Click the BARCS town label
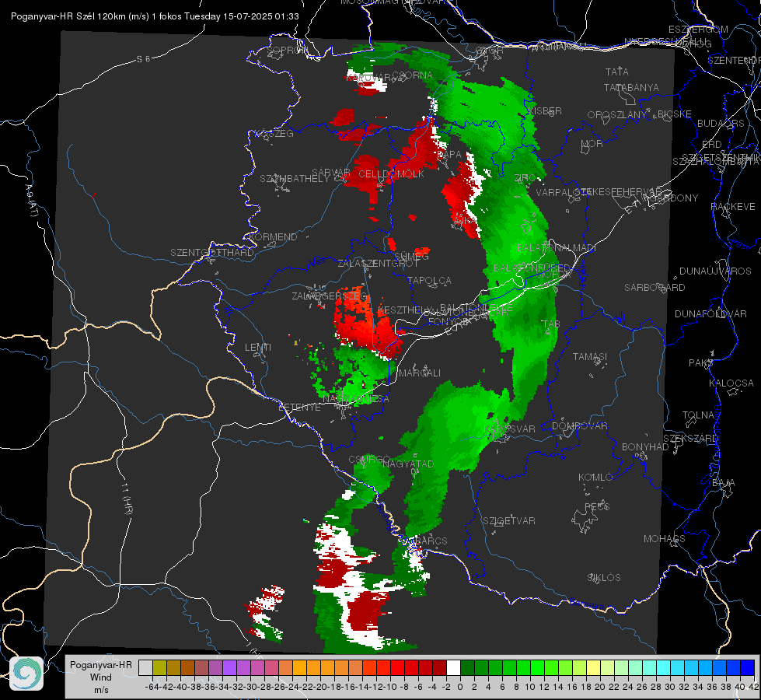The width and height of the screenshot is (761, 700). pyautogui.click(x=431, y=541)
